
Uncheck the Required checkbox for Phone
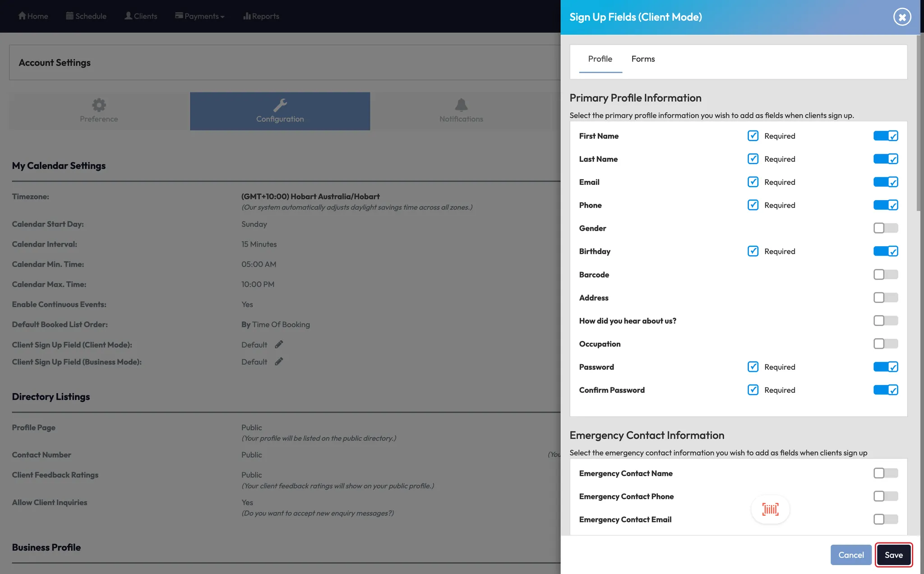click(x=753, y=205)
